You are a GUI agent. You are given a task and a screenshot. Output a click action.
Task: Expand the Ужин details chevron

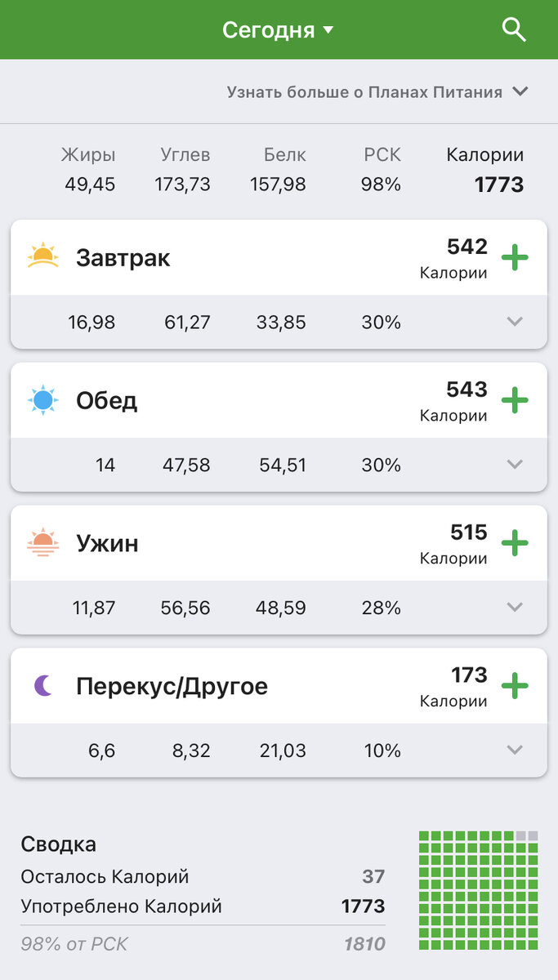[x=515, y=607]
